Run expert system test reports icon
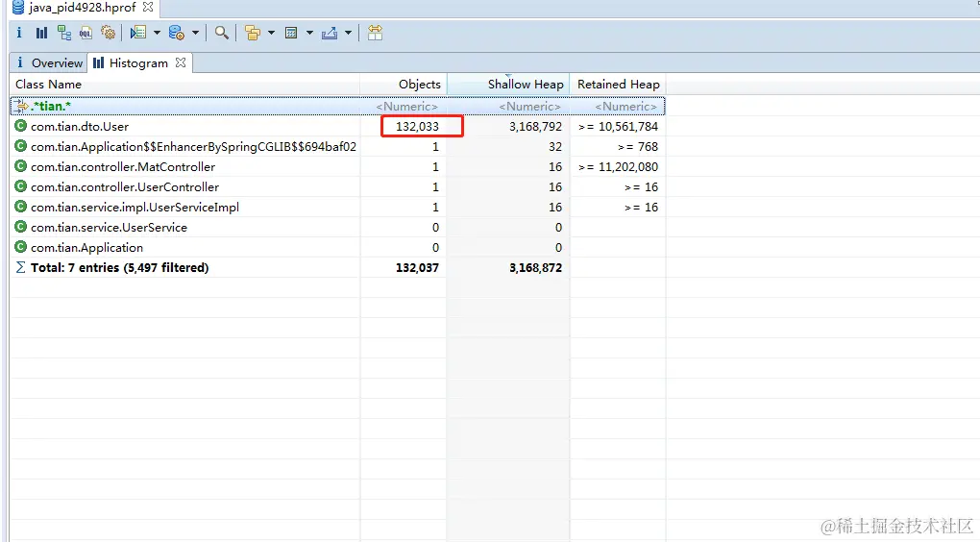 tap(138, 33)
